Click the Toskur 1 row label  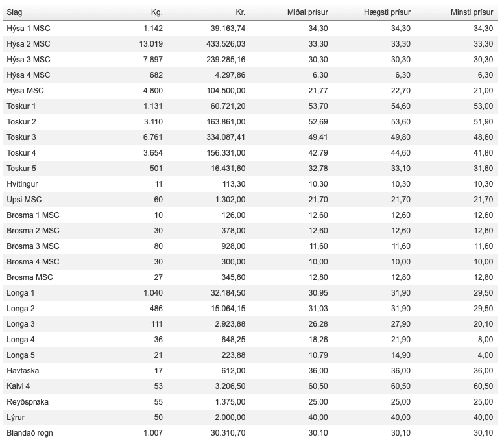pos(21,106)
